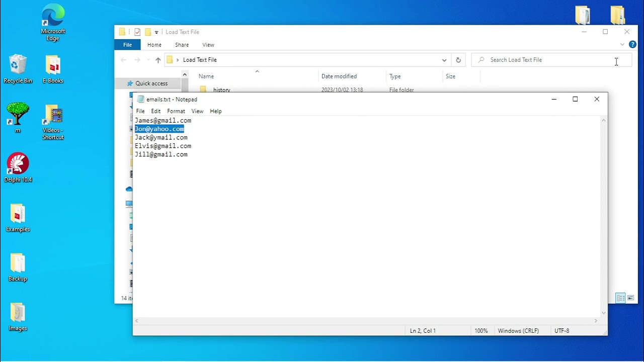Click the James@gmail.com line
This screenshot has height=362, width=644.
point(163,121)
